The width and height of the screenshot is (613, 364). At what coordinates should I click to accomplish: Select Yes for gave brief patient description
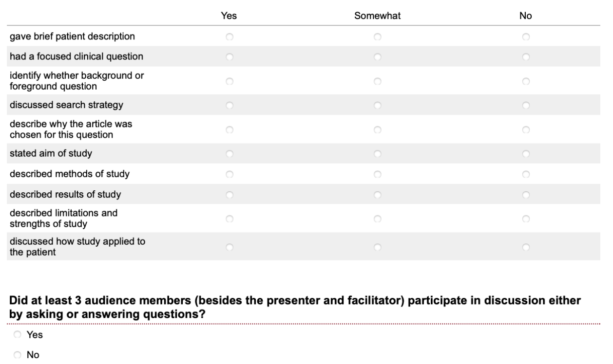pos(229,36)
